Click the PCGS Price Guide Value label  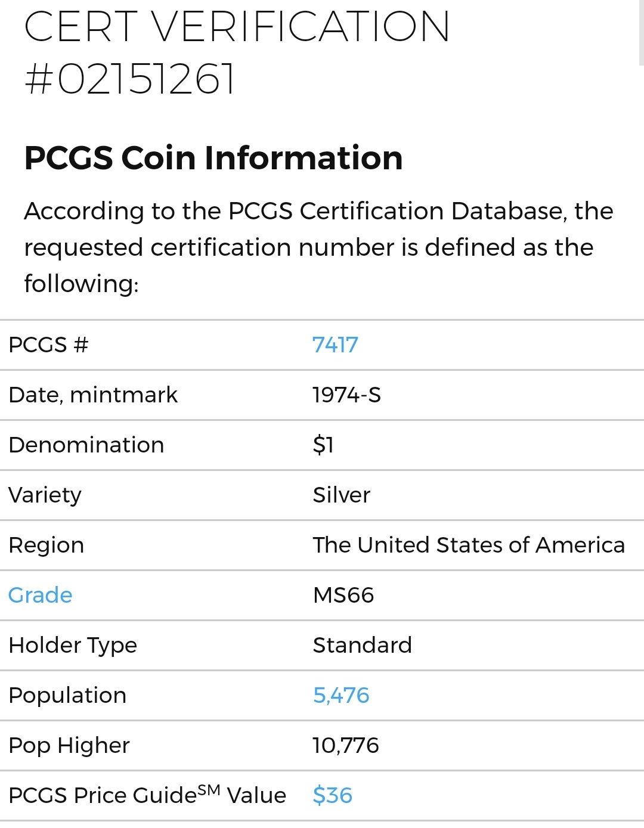[x=147, y=795]
